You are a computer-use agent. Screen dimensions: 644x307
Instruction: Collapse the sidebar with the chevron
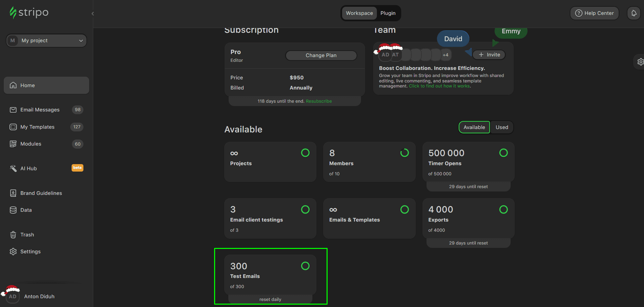click(93, 14)
